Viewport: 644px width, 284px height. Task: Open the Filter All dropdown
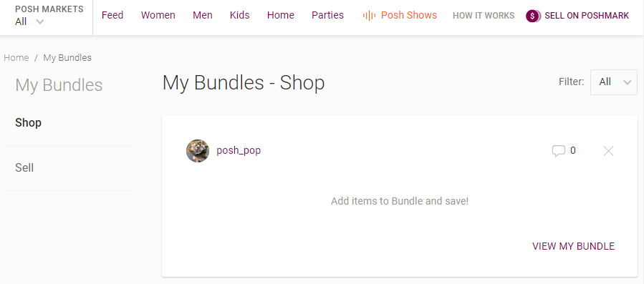point(614,82)
